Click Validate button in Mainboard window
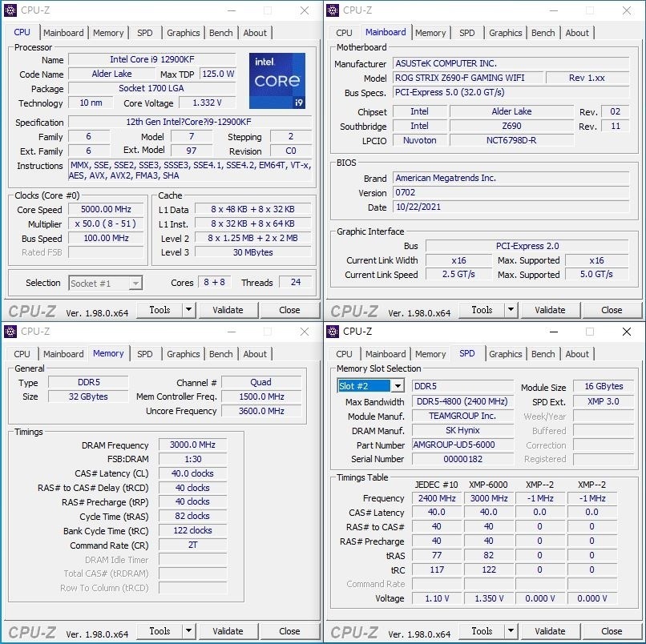Viewport: 646px width, 644px height. pyautogui.click(x=550, y=310)
